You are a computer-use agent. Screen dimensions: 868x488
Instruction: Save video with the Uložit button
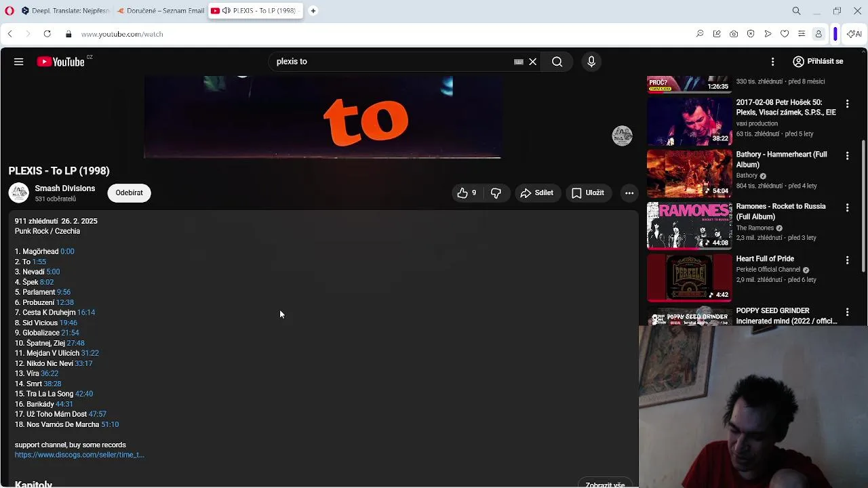coord(588,193)
